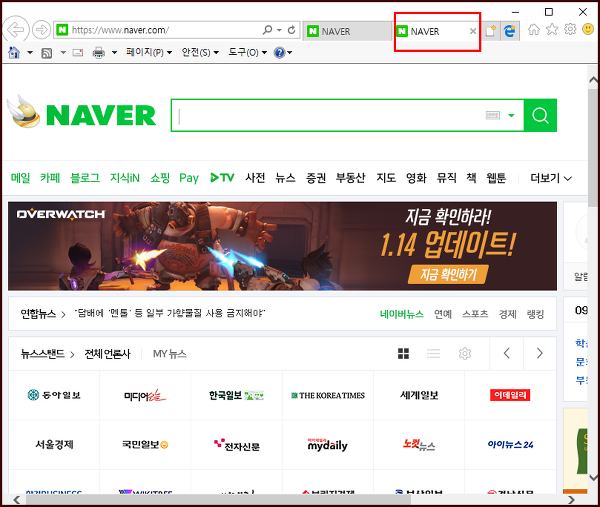Open the Help question mark menu

coord(283,52)
